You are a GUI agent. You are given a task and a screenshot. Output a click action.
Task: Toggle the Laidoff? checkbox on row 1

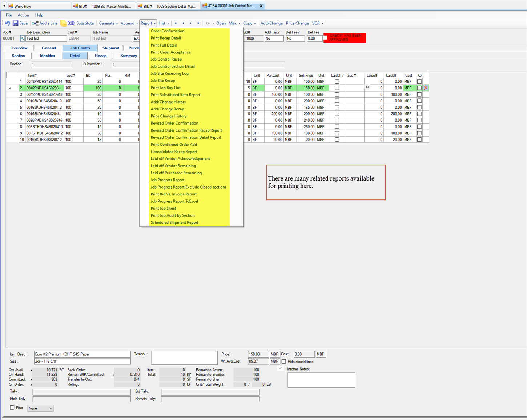pyautogui.click(x=337, y=81)
